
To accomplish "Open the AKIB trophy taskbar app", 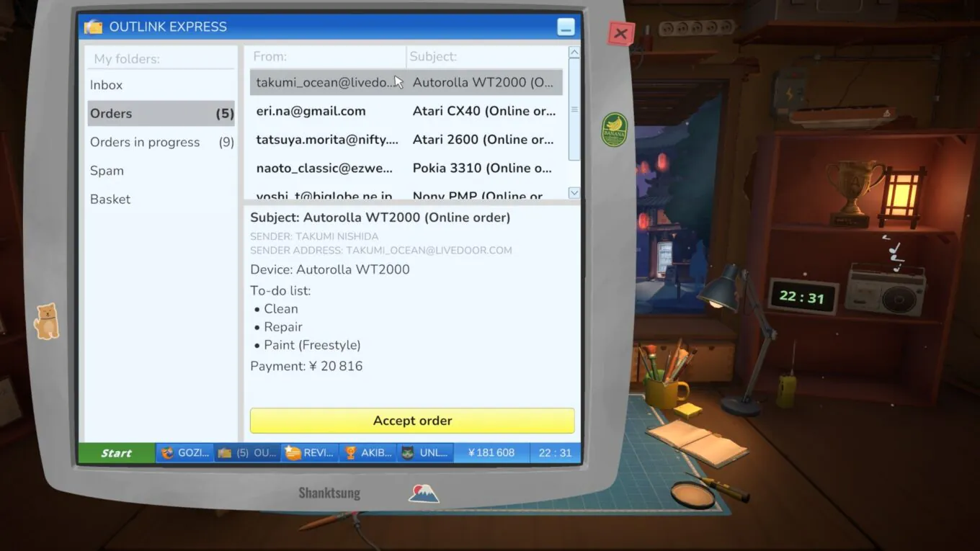I will [367, 453].
